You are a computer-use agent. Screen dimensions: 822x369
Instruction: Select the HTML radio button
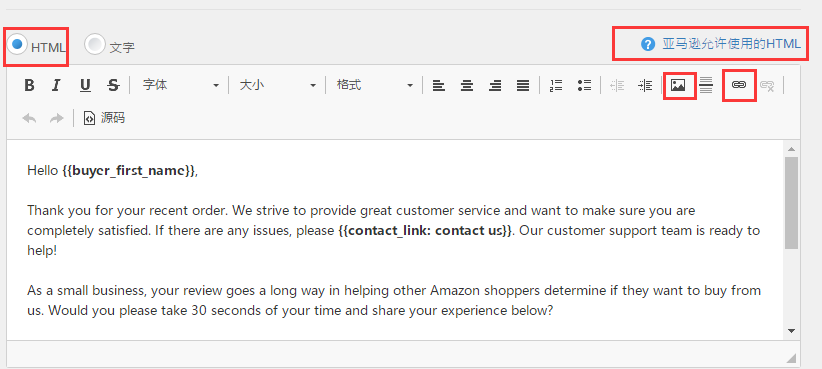18,44
